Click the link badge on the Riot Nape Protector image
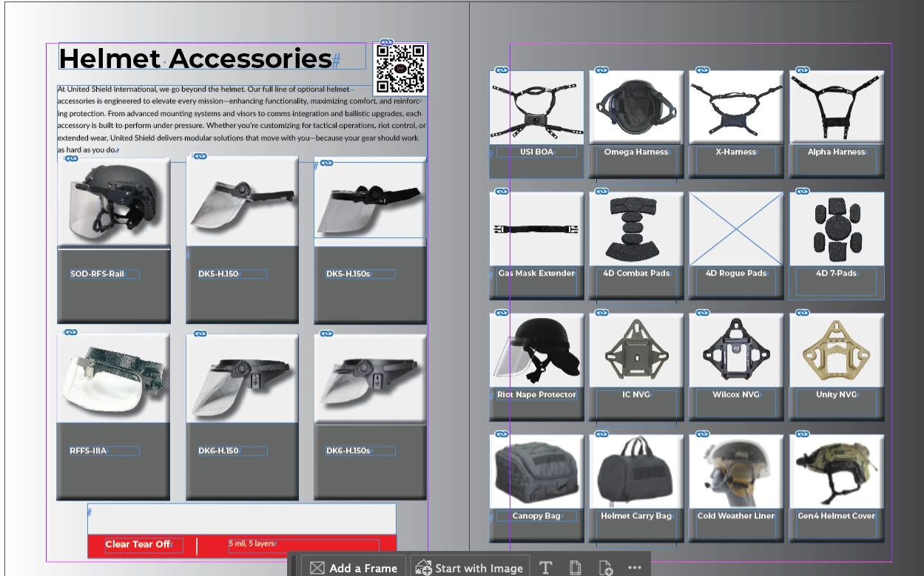Image resolution: width=924 pixels, height=576 pixels. 502,313
